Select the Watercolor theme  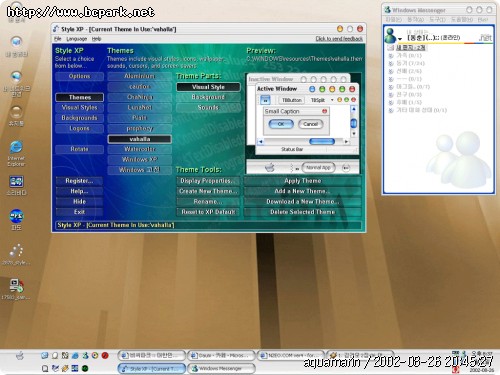140,149
